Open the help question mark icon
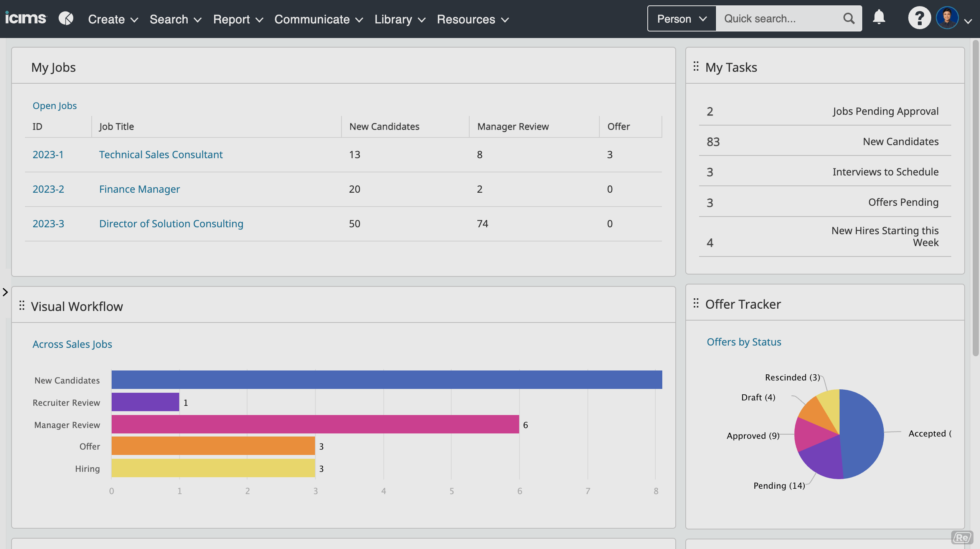This screenshot has height=549, width=980. tap(919, 18)
